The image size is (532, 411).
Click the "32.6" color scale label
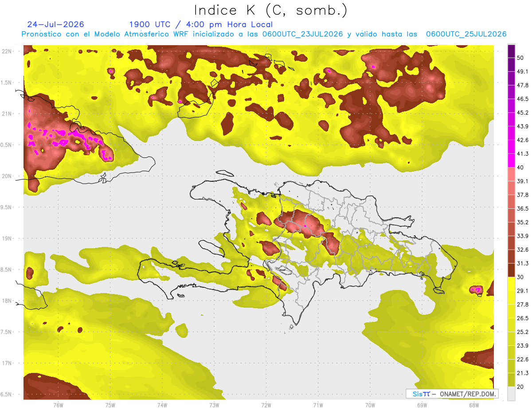point(522,250)
